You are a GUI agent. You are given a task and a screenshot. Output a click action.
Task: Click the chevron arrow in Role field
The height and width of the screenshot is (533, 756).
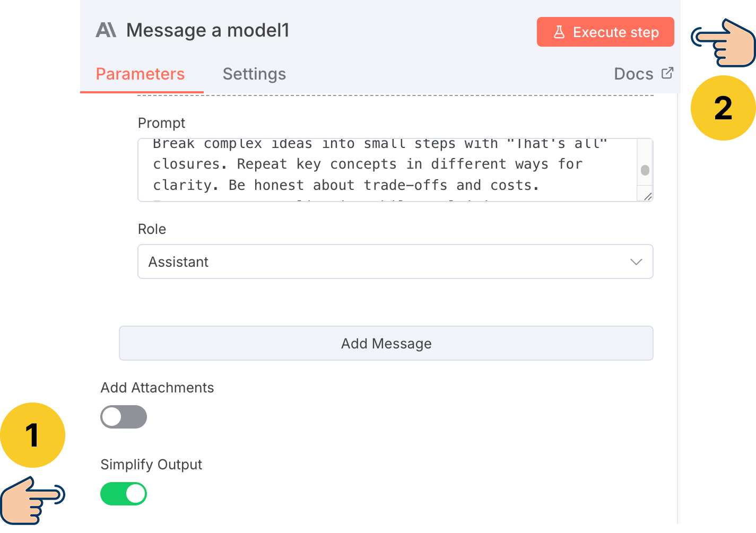(x=636, y=262)
